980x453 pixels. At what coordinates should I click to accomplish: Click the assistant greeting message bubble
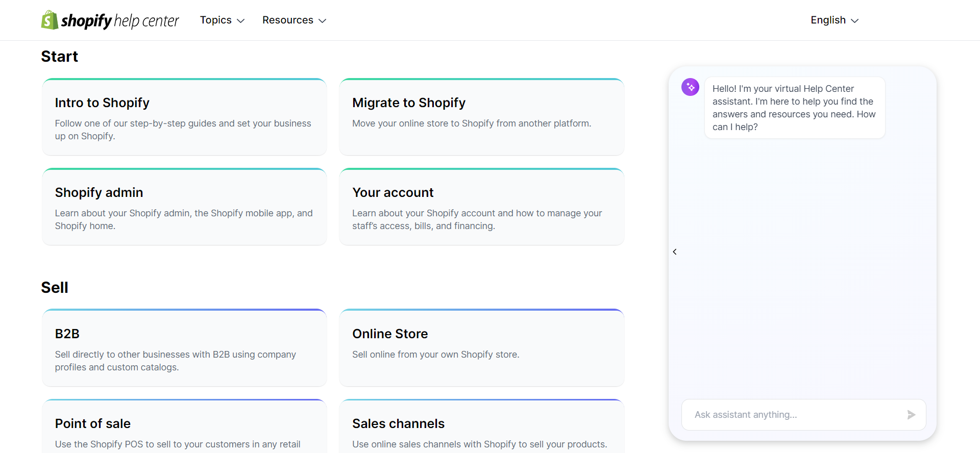[795, 108]
